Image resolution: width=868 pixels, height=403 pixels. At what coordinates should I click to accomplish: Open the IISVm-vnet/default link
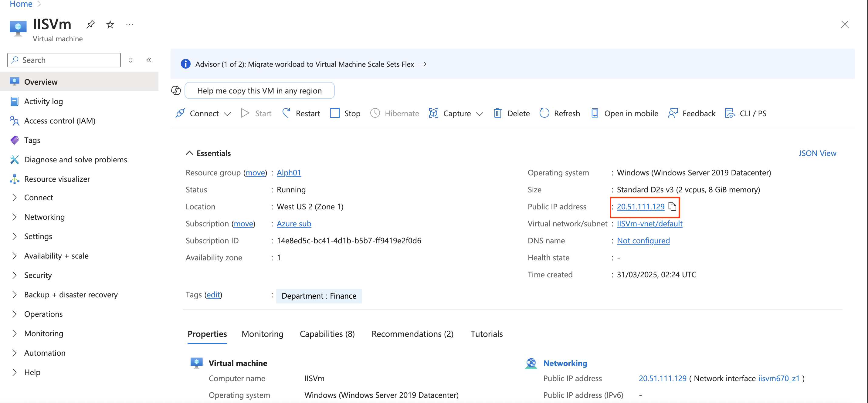(x=650, y=223)
